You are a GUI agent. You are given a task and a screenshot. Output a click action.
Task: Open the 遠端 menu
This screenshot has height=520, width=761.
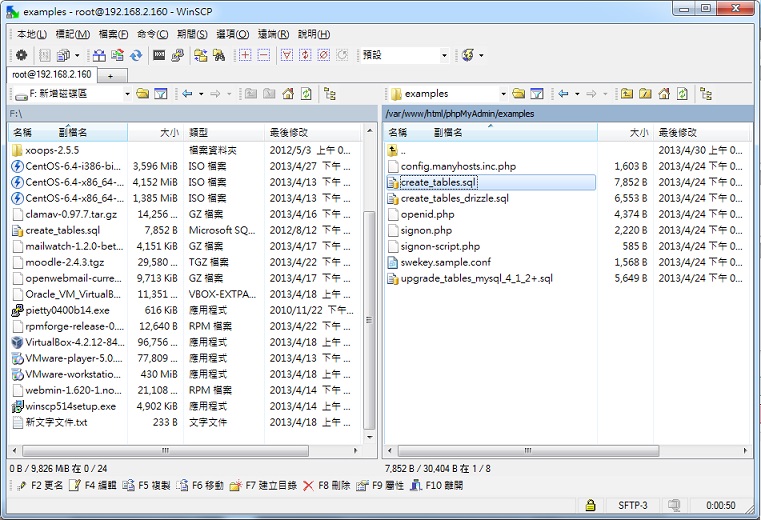click(273, 34)
